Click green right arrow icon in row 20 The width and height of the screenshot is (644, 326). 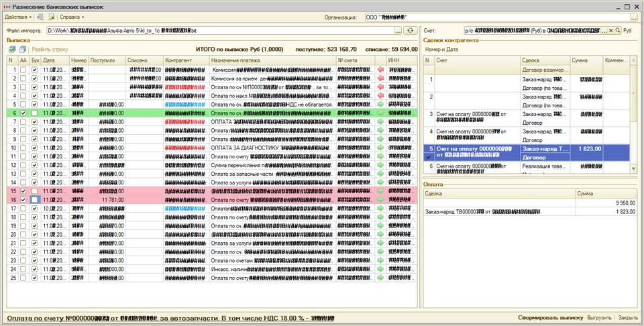(380, 235)
